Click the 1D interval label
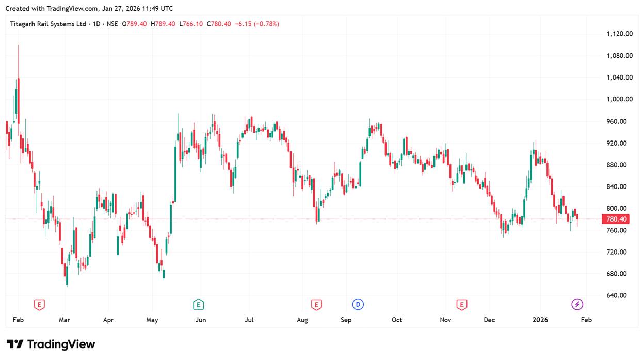 [96, 24]
